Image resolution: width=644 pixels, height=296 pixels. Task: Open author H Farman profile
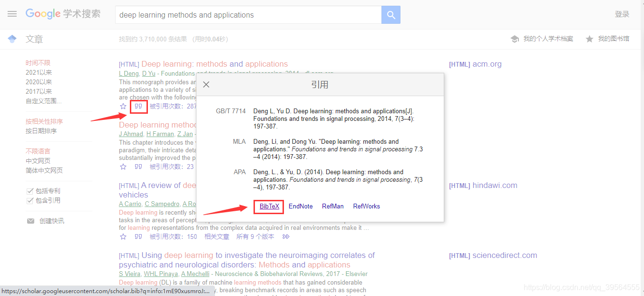point(160,134)
